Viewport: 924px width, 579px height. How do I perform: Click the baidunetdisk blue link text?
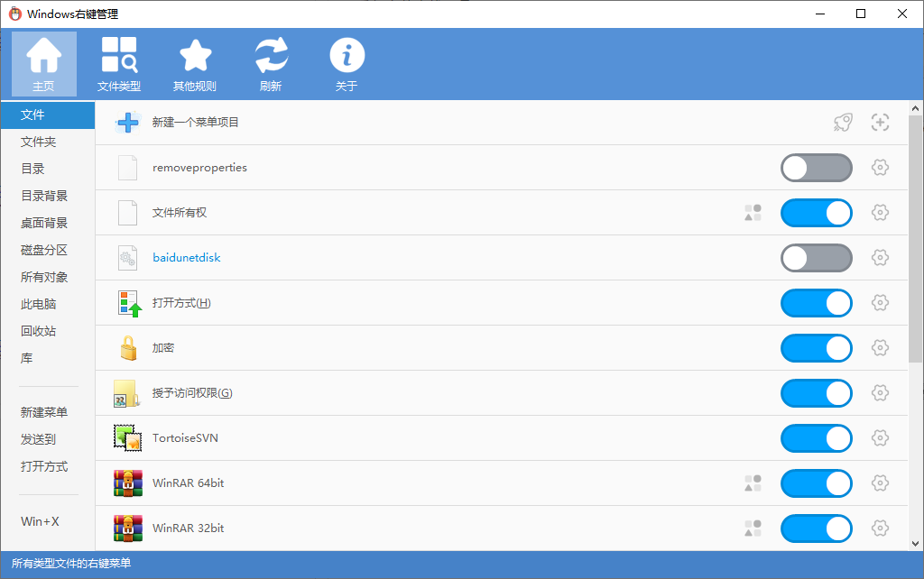coord(186,258)
